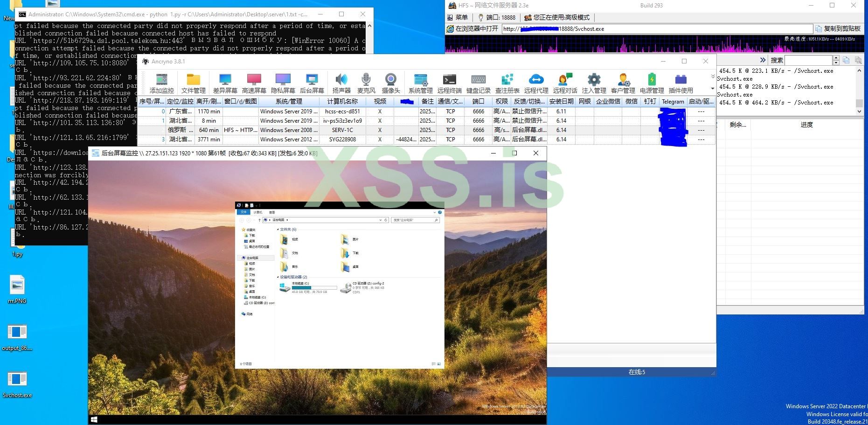Click 复制到剪贴板 in the HFS window
Image resolution: width=868 pixels, height=425 pixels.
pyautogui.click(x=838, y=28)
